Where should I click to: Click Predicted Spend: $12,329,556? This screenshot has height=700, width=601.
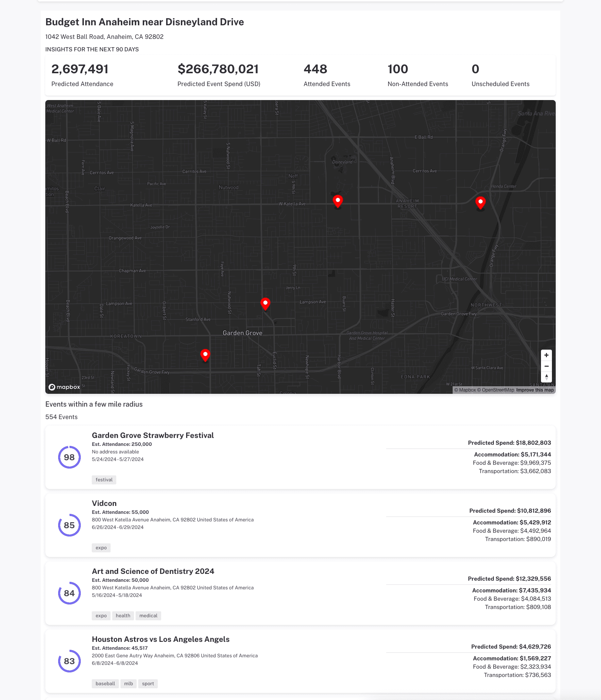tap(510, 579)
